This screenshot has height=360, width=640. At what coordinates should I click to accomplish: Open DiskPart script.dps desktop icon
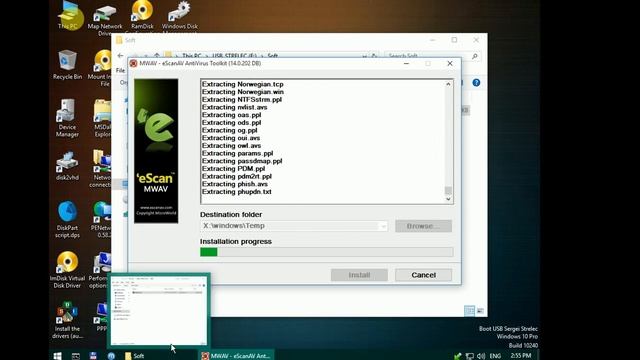pyautogui.click(x=67, y=220)
